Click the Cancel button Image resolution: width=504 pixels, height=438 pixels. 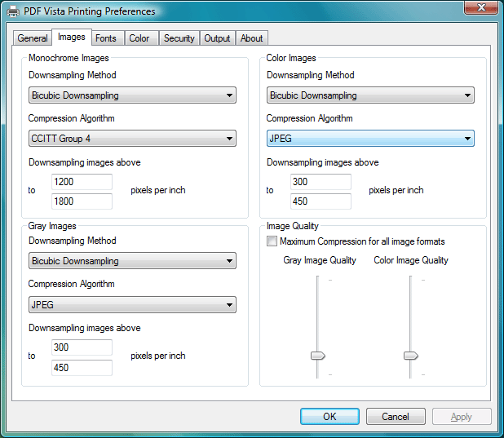(396, 417)
